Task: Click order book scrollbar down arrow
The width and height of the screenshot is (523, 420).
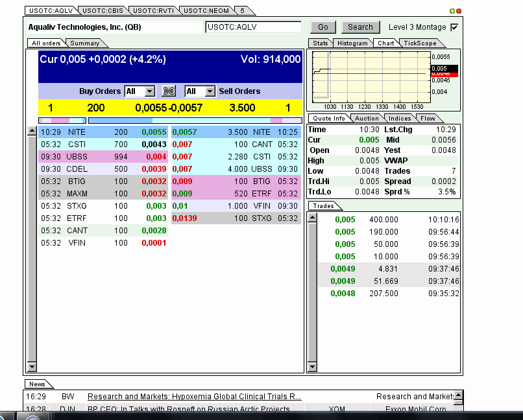Action: click(32, 367)
